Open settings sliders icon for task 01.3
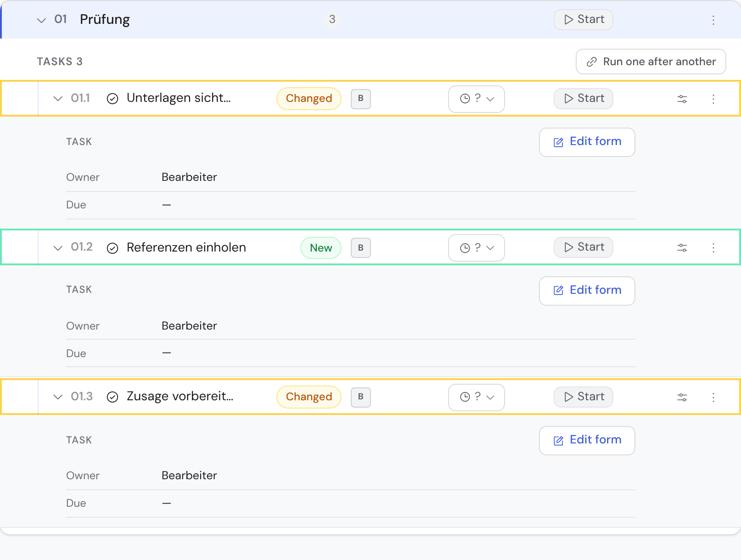Viewport: 741px width, 560px height. click(682, 397)
